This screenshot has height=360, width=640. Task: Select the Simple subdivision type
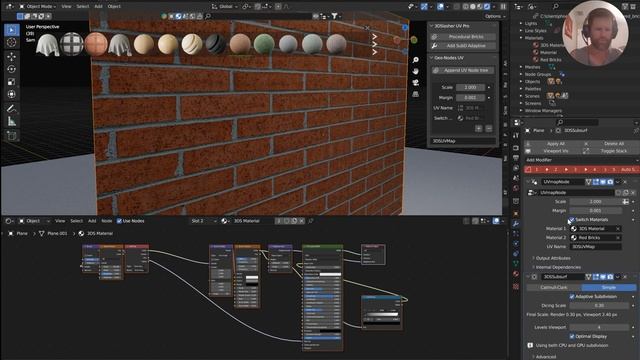[x=609, y=287]
